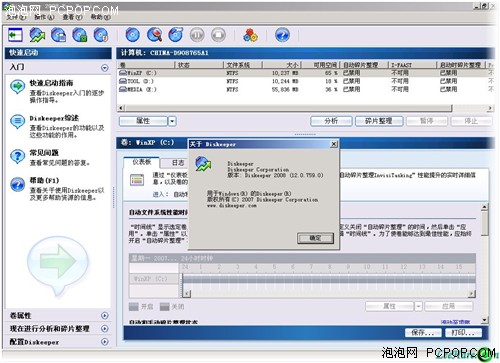Open 常见问题 via its question mark icon
The height and width of the screenshot is (363, 500).
click(x=17, y=156)
